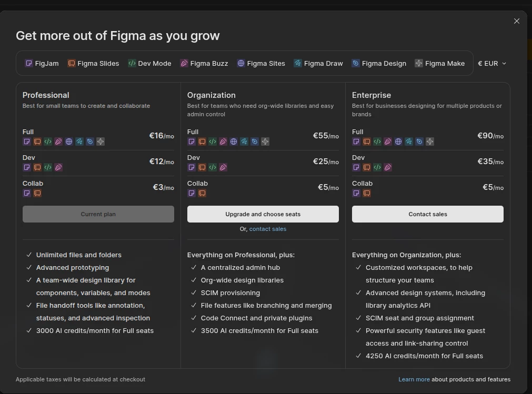Click 'SCIM provisioning' feature line
This screenshot has width=532, height=394.
click(x=230, y=293)
